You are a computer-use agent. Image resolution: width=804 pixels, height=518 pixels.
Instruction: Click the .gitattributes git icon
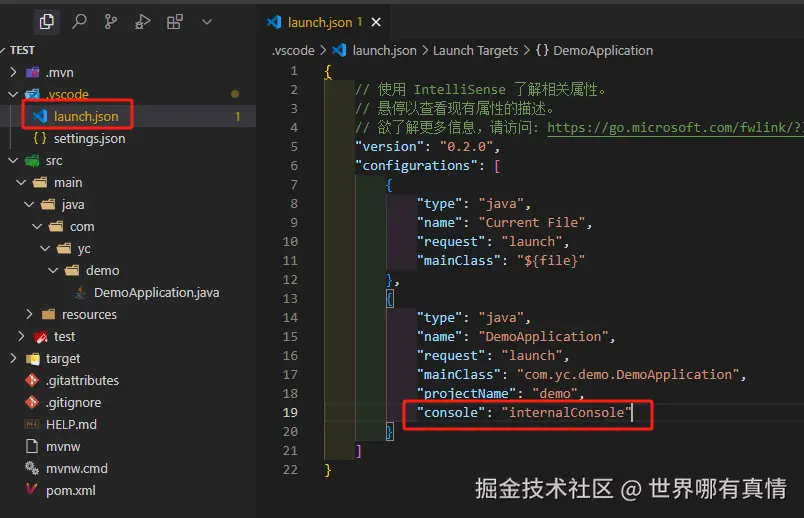(32, 380)
